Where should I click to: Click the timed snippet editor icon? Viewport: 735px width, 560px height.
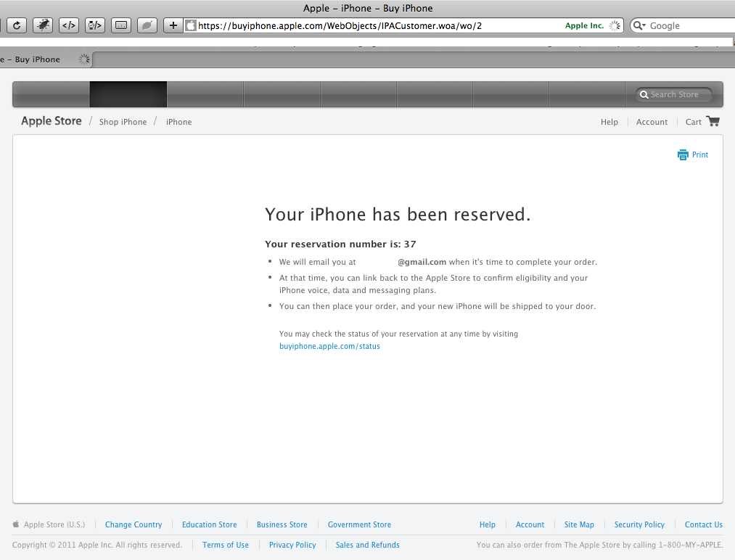[x=95, y=25]
